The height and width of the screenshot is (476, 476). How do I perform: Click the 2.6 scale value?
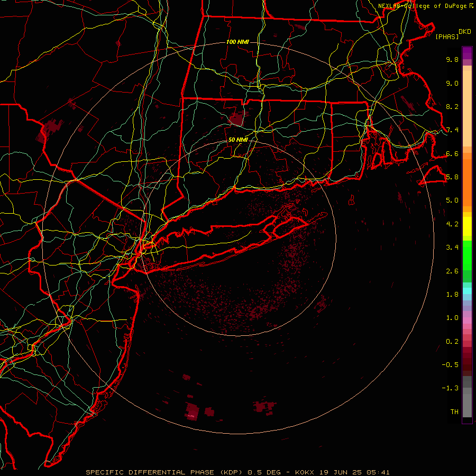pyautogui.click(x=452, y=271)
